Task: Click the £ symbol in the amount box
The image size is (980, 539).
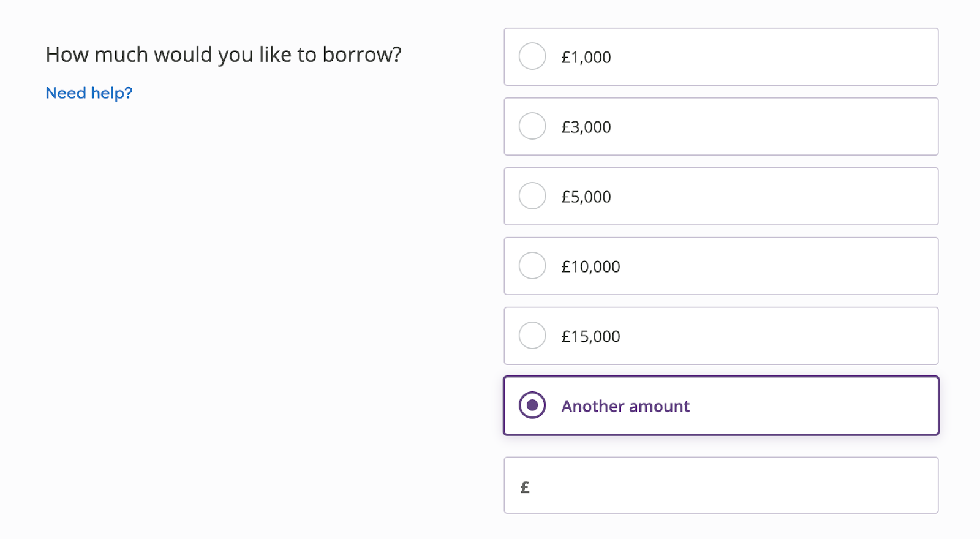Action: [x=524, y=486]
